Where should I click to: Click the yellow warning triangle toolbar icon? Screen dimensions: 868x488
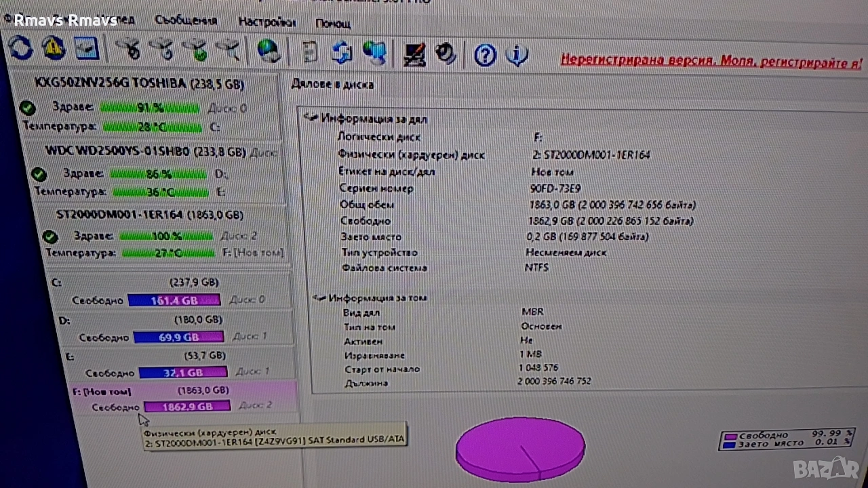point(54,47)
